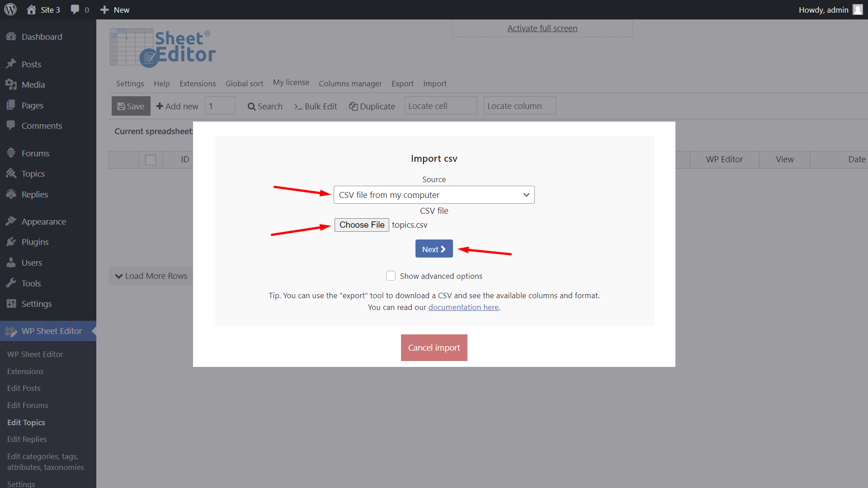Expand the Load More Rows section
Screen dimensions: 868x488
click(151, 275)
